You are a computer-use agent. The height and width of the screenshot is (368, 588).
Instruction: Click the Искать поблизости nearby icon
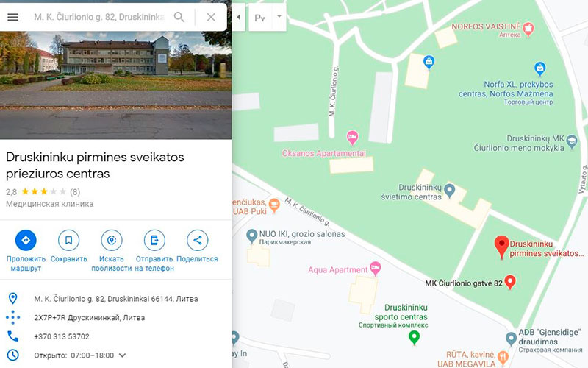coord(112,240)
